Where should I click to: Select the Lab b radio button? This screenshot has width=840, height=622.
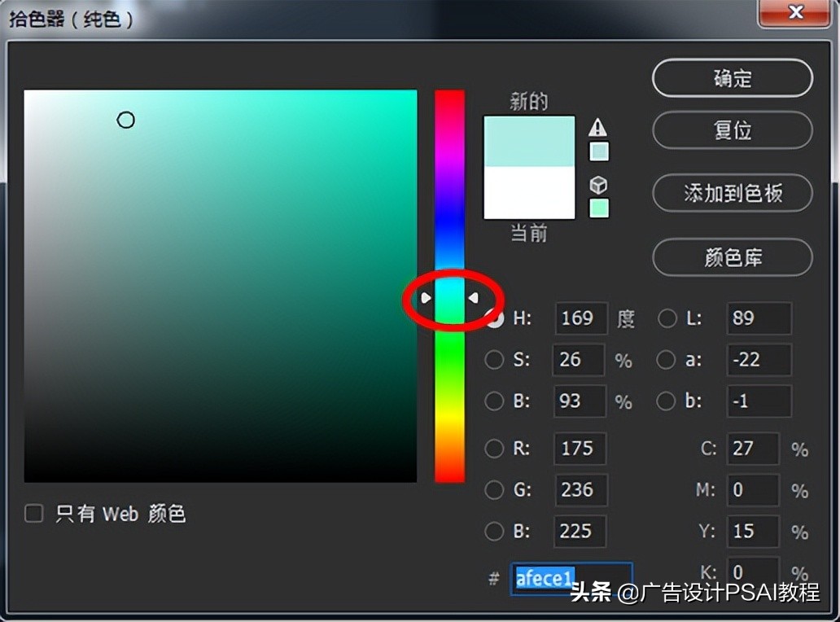[x=666, y=401]
